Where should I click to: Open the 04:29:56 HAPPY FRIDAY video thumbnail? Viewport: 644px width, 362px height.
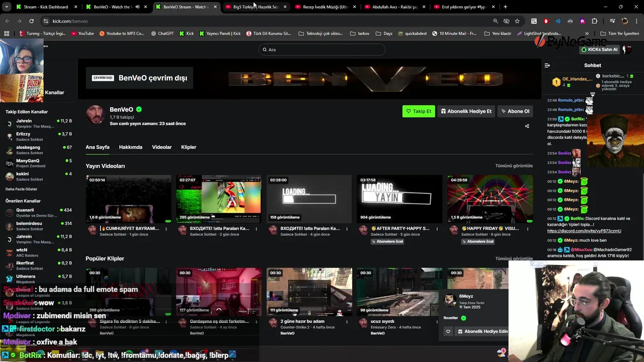pos(490,199)
